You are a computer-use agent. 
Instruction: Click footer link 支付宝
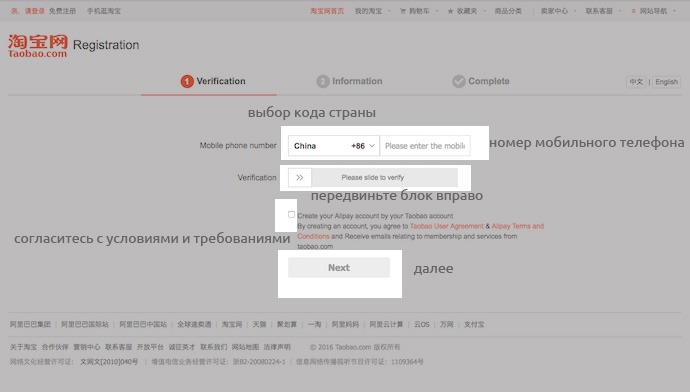(x=474, y=324)
